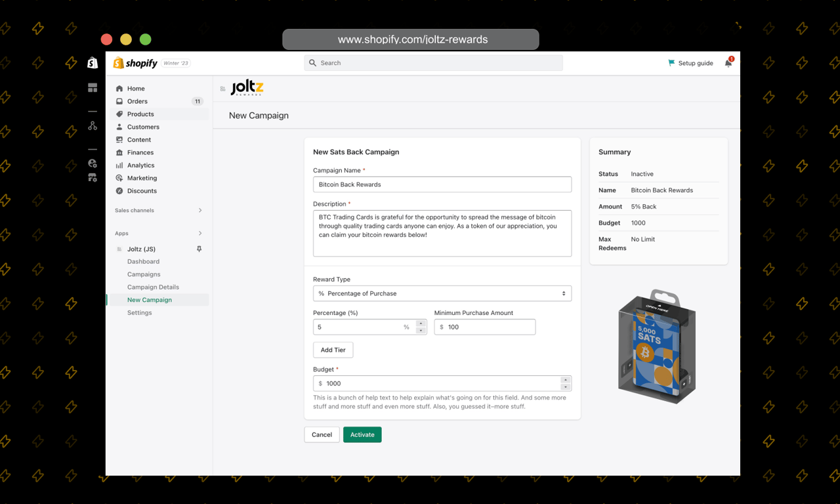
Task: Click the "Summary" panel heading
Action: [x=615, y=152]
